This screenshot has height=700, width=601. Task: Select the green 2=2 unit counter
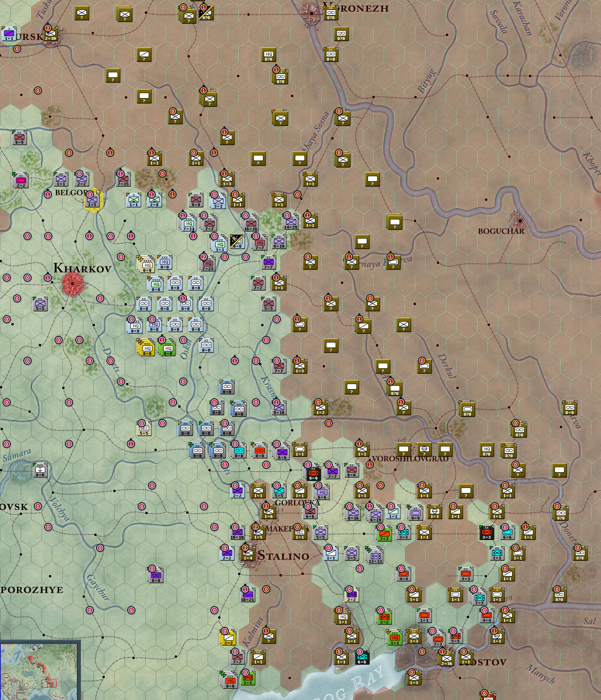pos(384,617)
